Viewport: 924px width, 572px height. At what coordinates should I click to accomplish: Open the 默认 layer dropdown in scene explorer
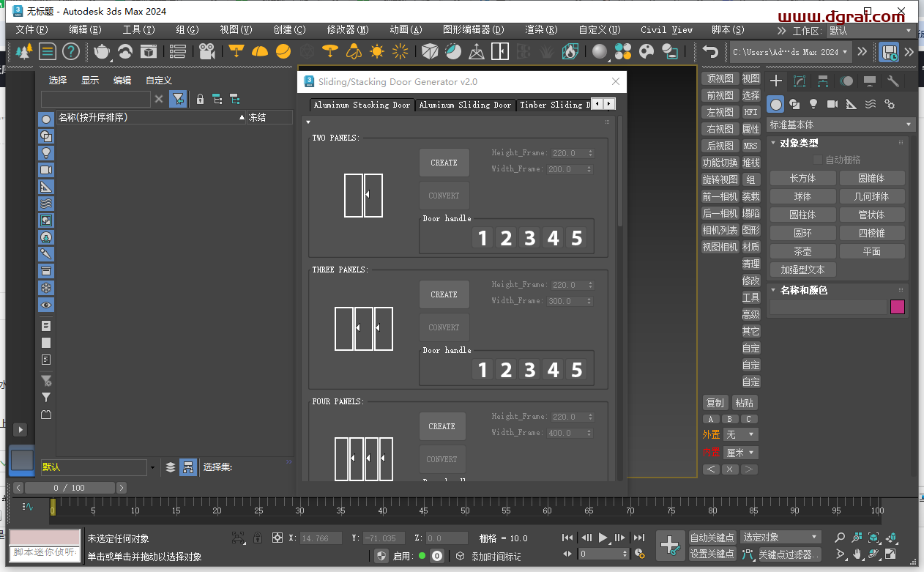(x=98, y=467)
